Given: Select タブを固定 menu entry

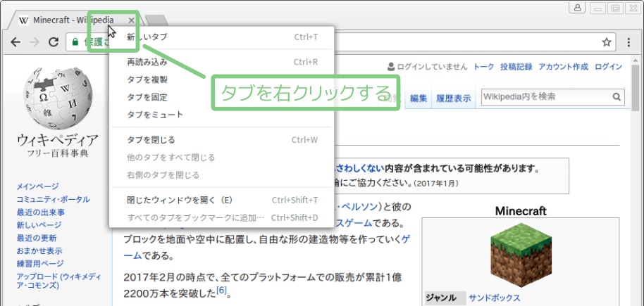Looking at the screenshot, I should (222, 97).
